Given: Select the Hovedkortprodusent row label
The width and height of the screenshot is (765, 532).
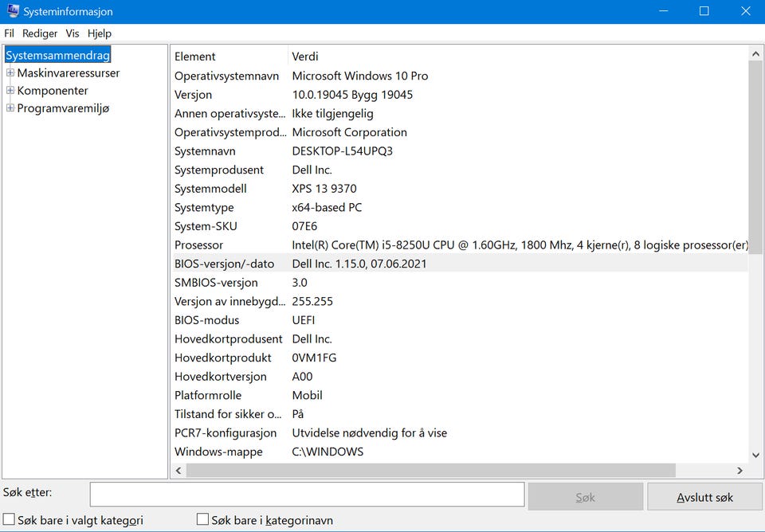Looking at the screenshot, I should [x=229, y=339].
